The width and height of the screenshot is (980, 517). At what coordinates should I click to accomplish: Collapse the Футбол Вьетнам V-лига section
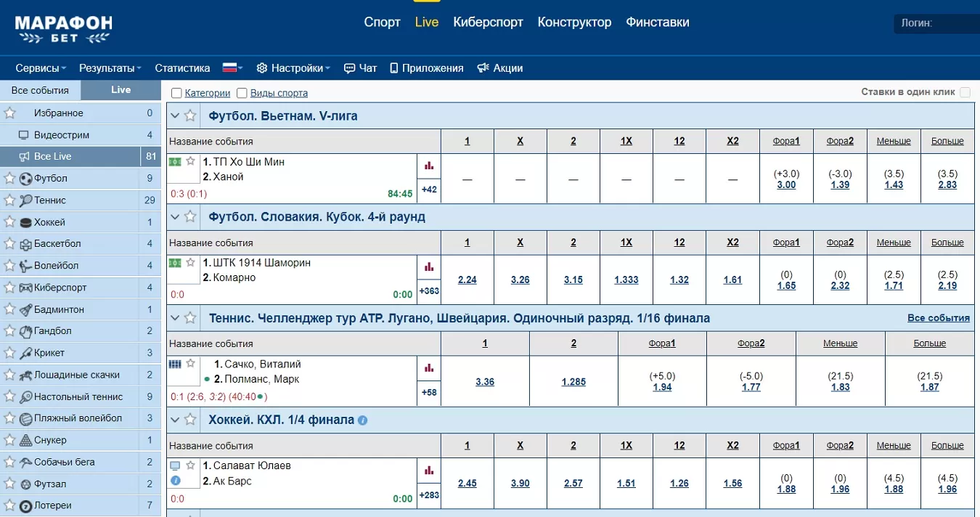[174, 115]
